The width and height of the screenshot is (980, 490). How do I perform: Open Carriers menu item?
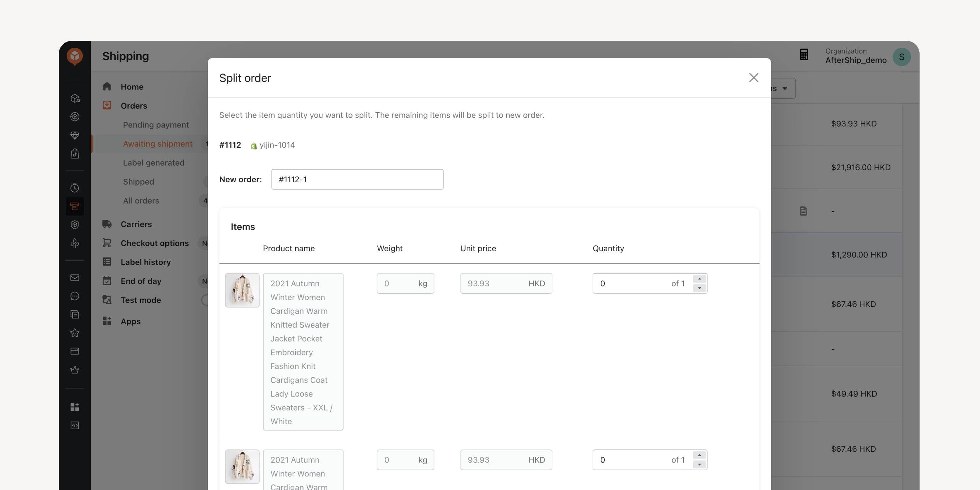point(136,224)
